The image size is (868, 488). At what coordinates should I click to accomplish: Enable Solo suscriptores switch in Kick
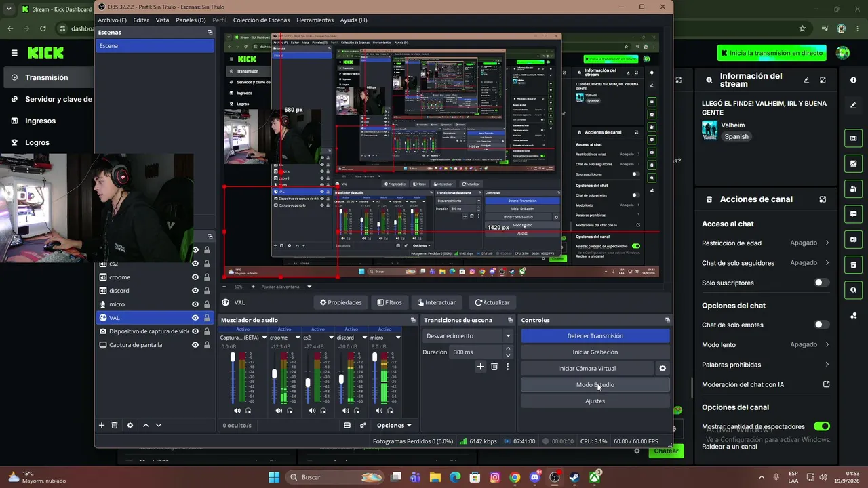pyautogui.click(x=821, y=283)
